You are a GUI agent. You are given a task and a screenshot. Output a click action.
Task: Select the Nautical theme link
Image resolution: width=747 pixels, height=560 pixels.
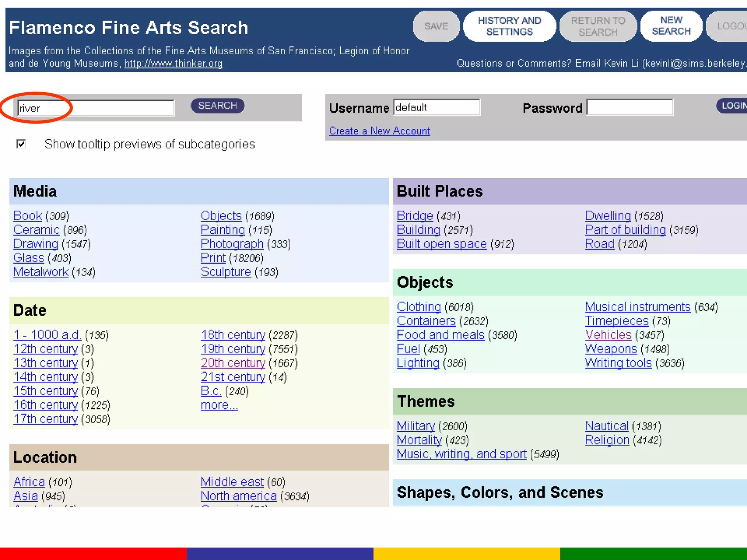(607, 426)
